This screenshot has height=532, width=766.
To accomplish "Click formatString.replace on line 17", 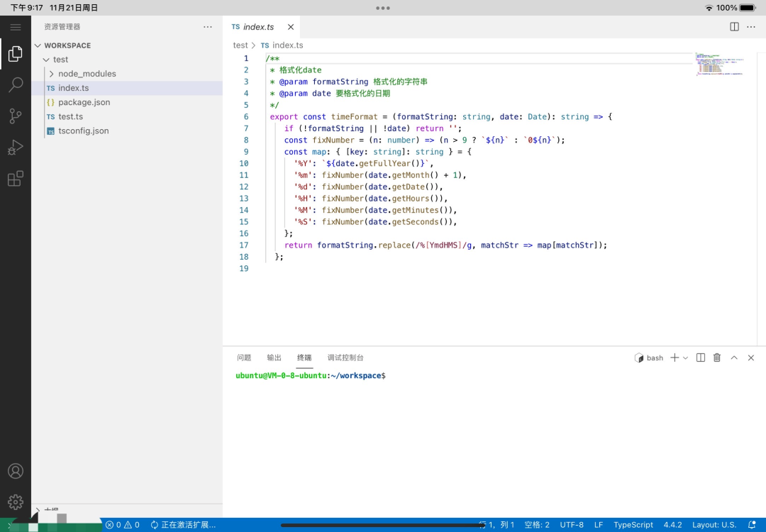I will 365,245.
